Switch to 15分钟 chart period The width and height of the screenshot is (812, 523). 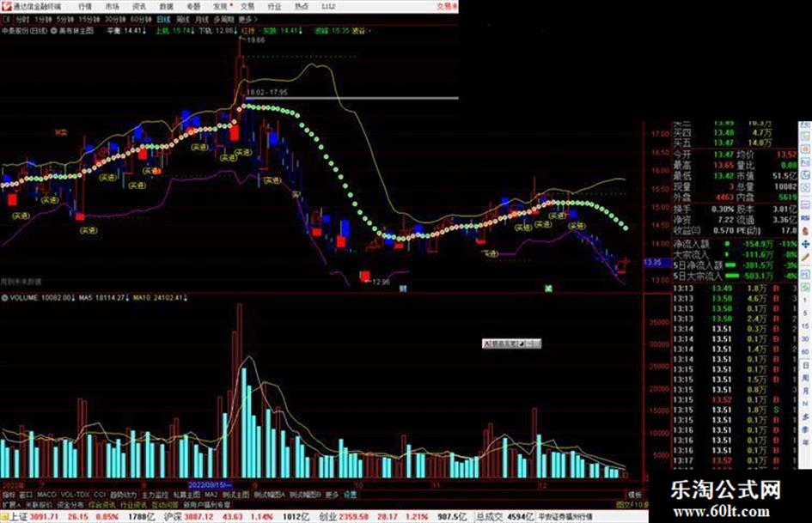(89, 19)
